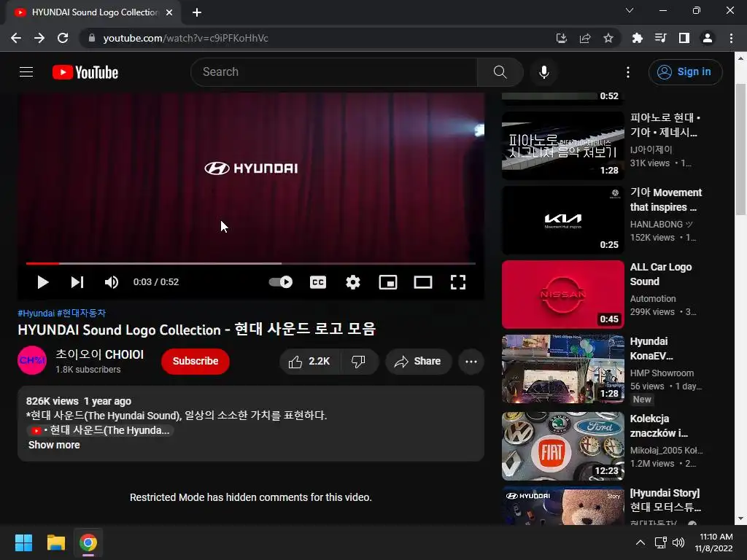Click the search magnifier button

[500, 72]
